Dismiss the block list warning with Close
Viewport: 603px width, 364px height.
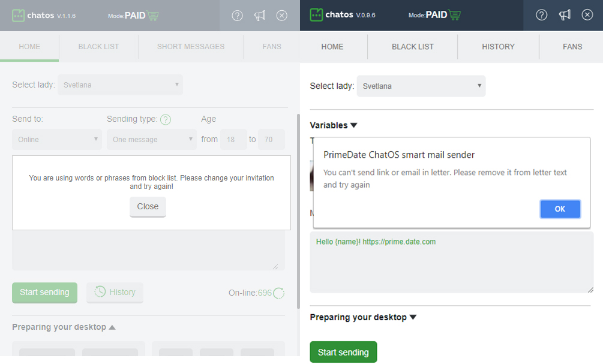coord(148,207)
